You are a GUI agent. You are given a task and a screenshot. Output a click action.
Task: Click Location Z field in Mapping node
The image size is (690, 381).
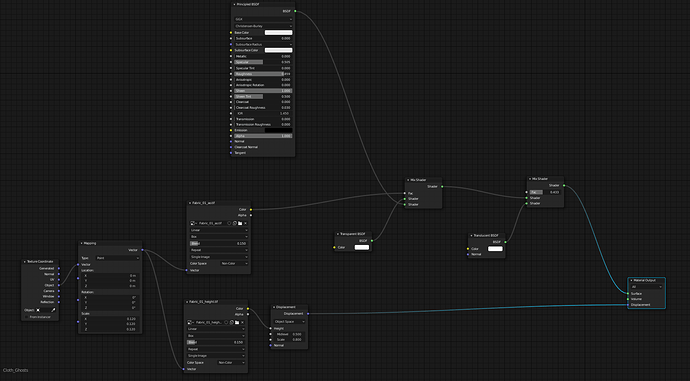(110, 286)
